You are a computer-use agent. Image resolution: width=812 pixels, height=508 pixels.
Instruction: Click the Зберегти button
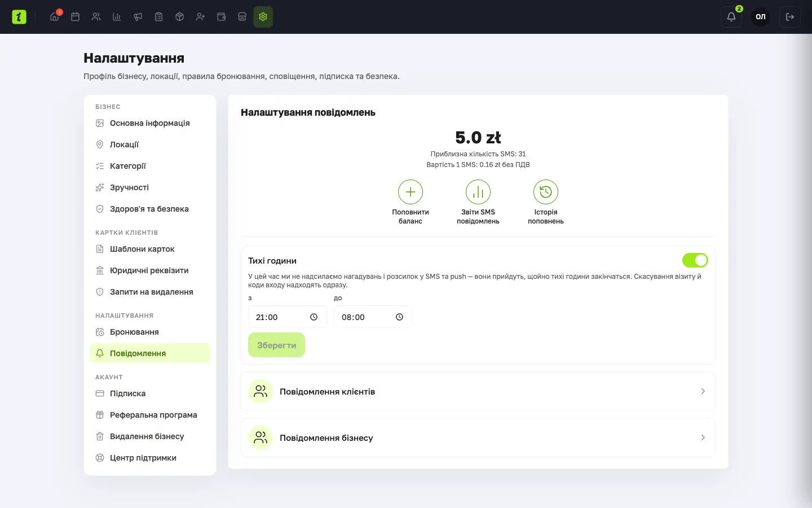[276, 345]
